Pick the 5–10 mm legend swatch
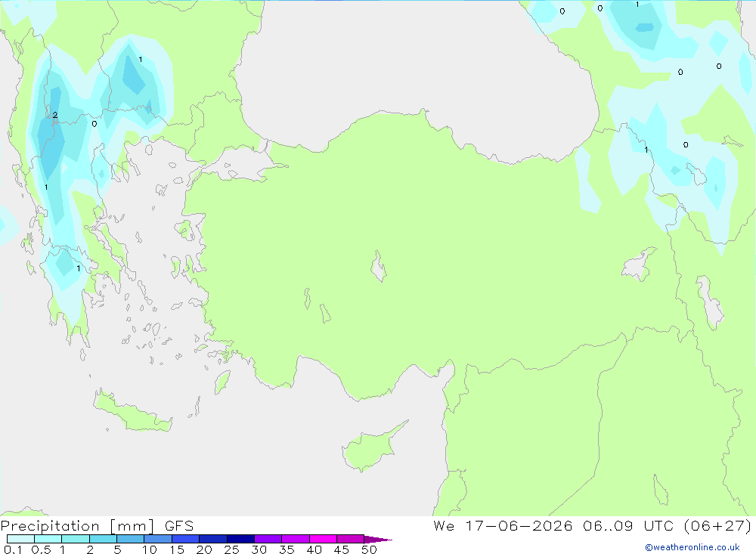756x554 pixels. pyautogui.click(x=131, y=539)
